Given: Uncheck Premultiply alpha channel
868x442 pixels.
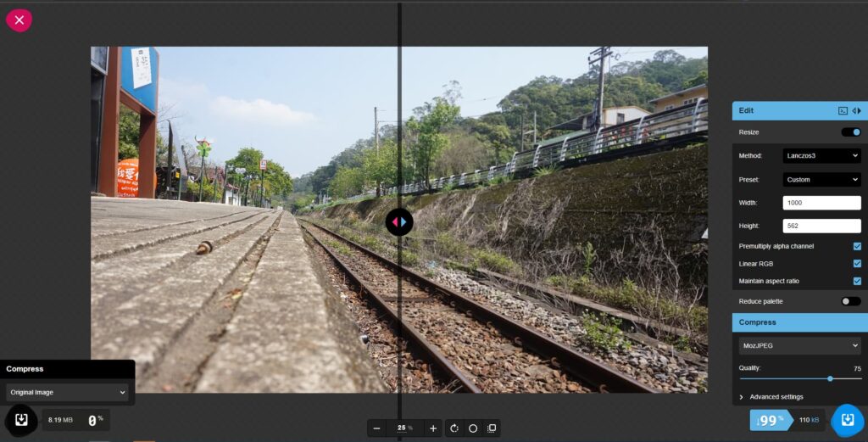Looking at the screenshot, I should (857, 246).
